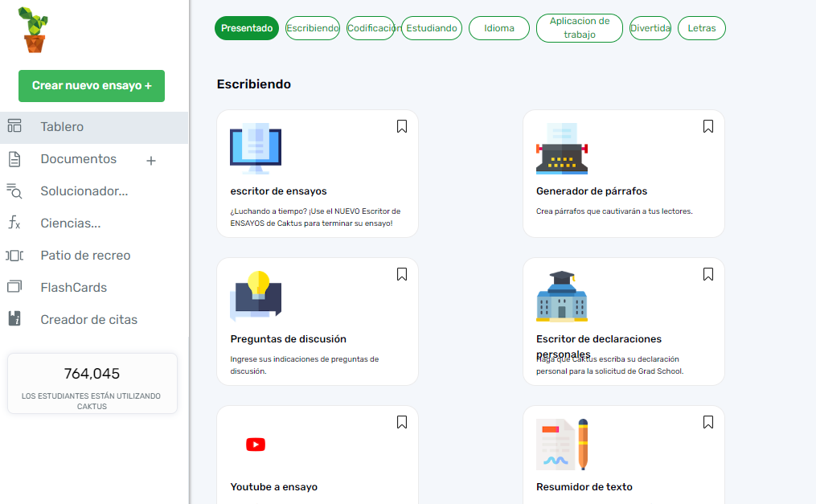Click the Caktus cactus logo
The height and width of the screenshot is (504, 816).
coord(33,30)
